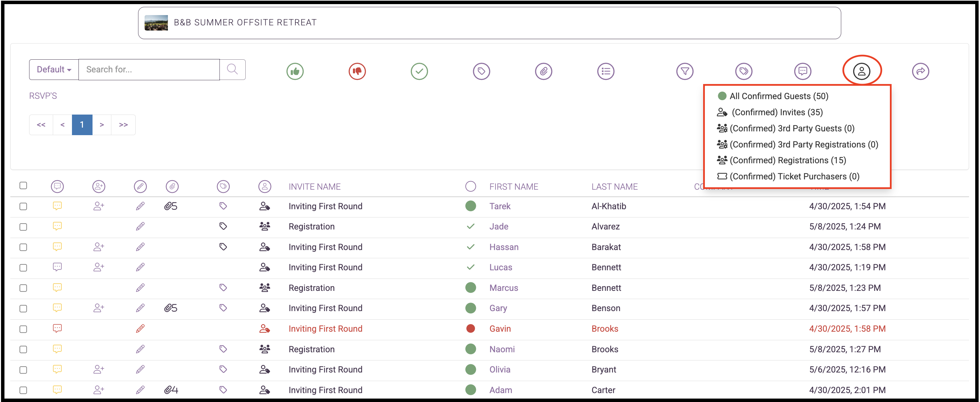Tick the select-all checkbox in header row
Image resolution: width=980 pixels, height=402 pixels.
[x=23, y=185]
